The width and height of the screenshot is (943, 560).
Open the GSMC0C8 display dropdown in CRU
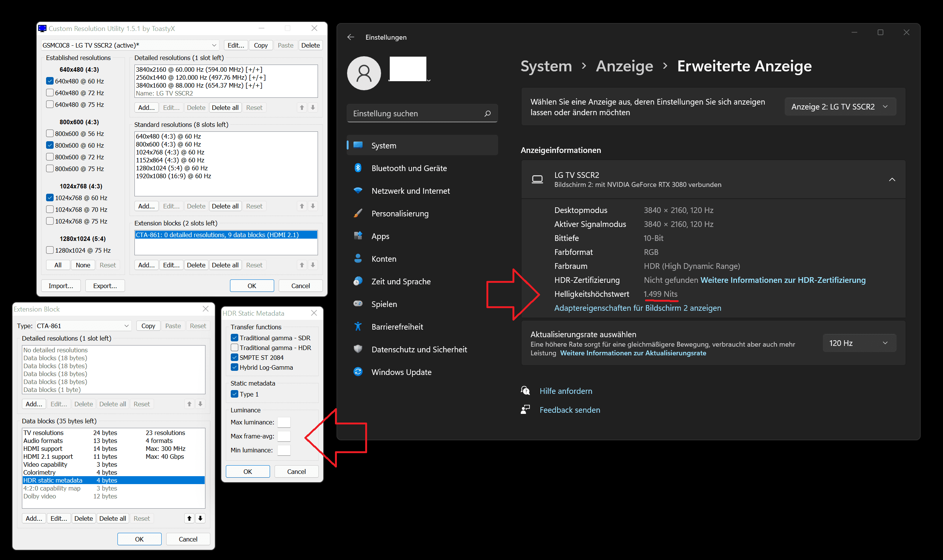[130, 45]
